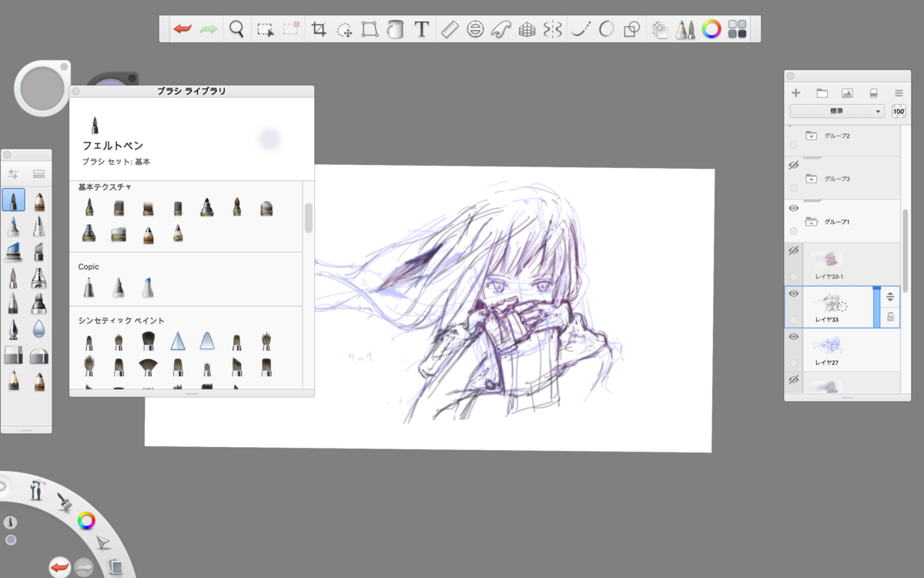Screen dimensions: 924x578
Task: Select the Steady Stroke tool
Action: click(581, 29)
